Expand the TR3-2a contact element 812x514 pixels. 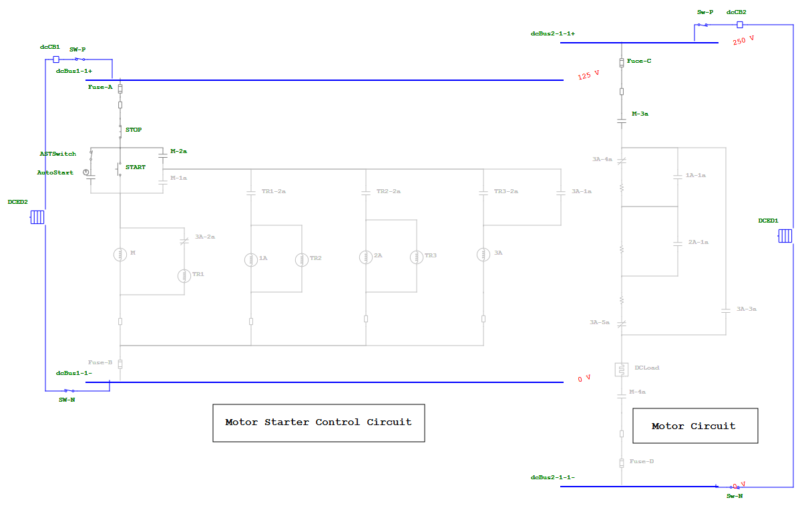(x=483, y=192)
